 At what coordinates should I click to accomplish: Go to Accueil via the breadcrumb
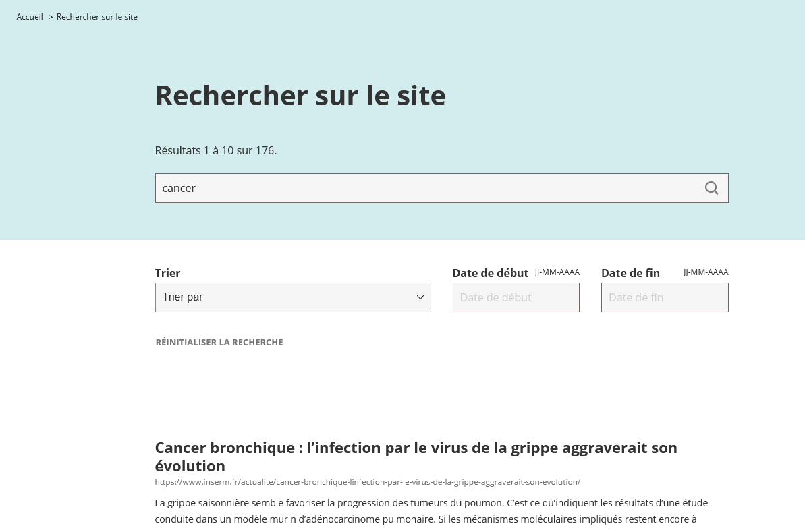pos(30,17)
